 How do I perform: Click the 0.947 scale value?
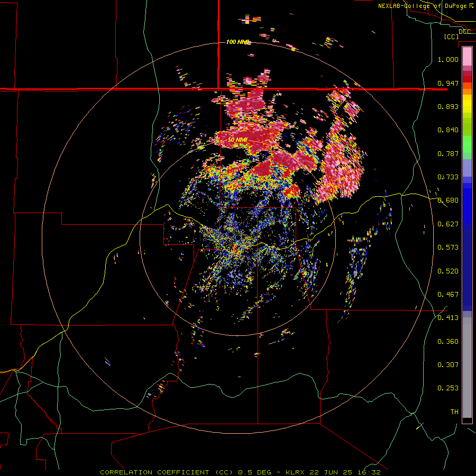coord(448,83)
